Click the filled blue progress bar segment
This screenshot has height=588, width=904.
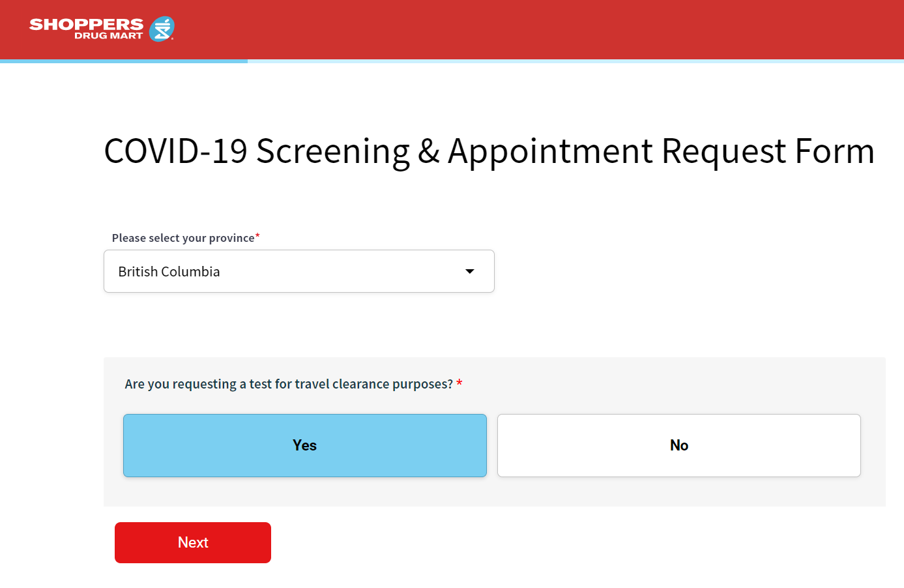(x=124, y=61)
